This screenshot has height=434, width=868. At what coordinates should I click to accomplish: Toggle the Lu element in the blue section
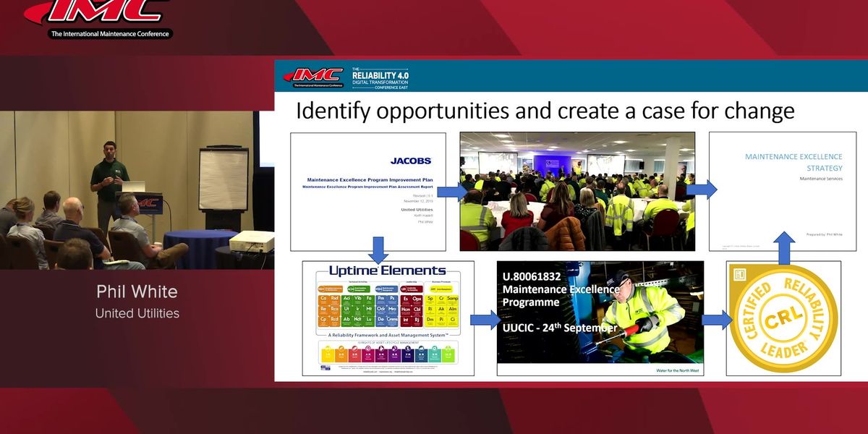click(x=369, y=319)
